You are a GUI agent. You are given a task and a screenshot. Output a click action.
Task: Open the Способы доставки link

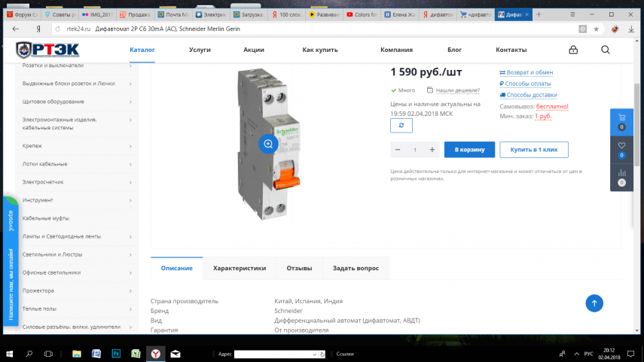(531, 95)
